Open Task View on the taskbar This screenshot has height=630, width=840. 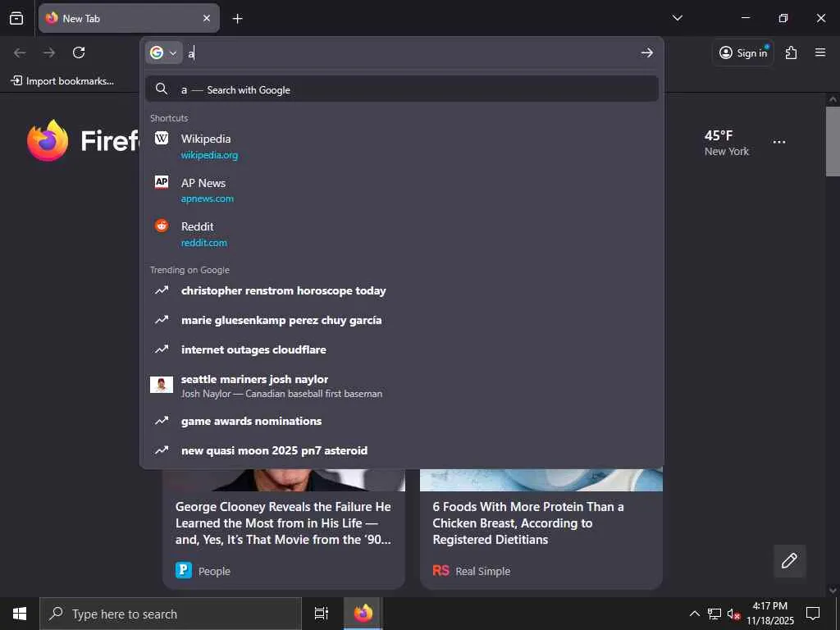[x=322, y=614]
